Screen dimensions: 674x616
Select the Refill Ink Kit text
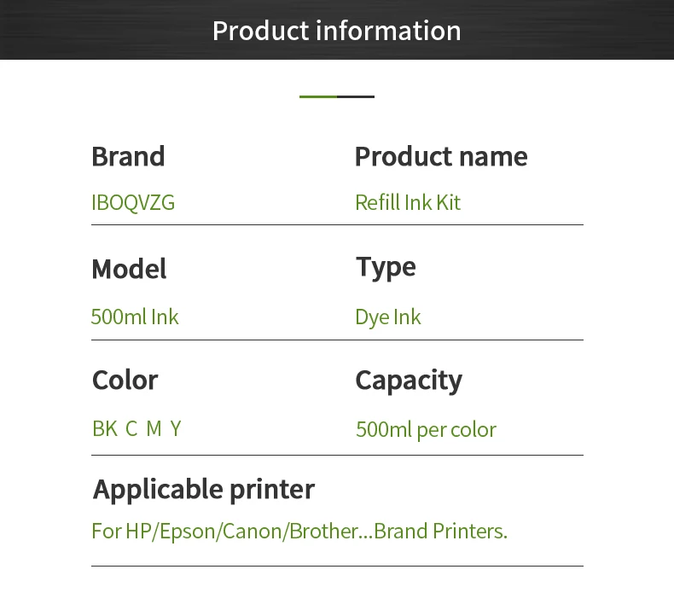point(407,203)
